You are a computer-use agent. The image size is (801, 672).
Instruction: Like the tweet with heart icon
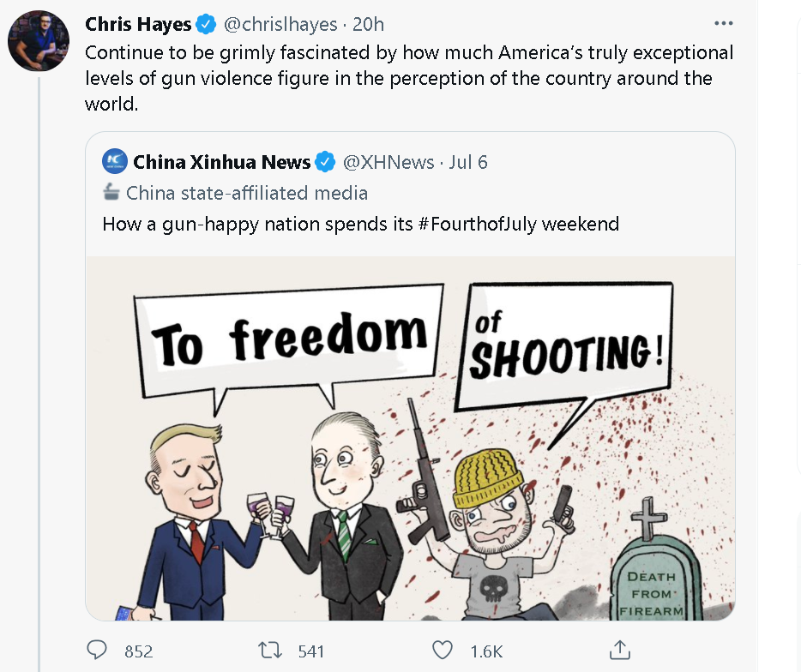coord(443,651)
